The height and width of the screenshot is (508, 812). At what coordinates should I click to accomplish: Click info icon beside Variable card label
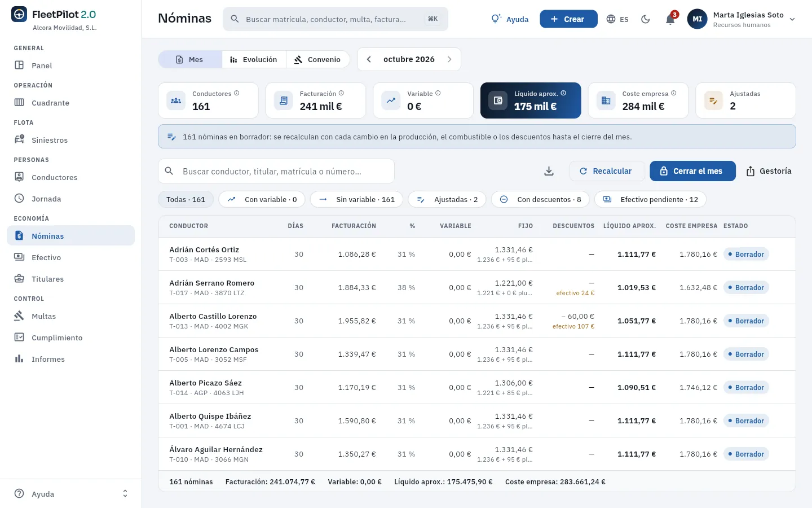click(x=438, y=93)
